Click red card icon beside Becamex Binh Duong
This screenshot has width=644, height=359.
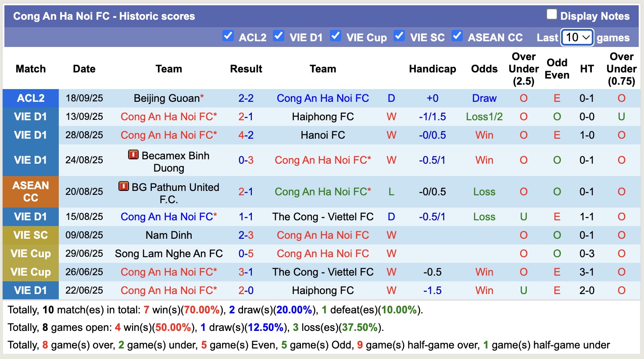133,155
